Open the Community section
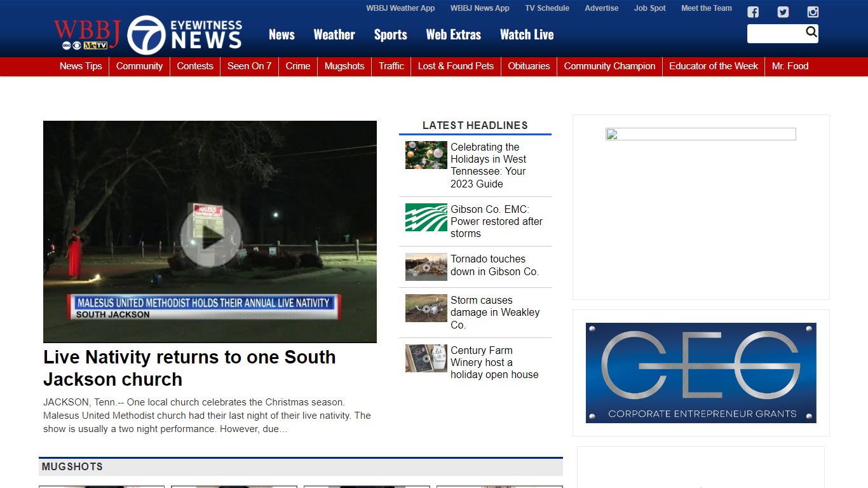This screenshot has height=488, width=868. pyautogui.click(x=139, y=66)
